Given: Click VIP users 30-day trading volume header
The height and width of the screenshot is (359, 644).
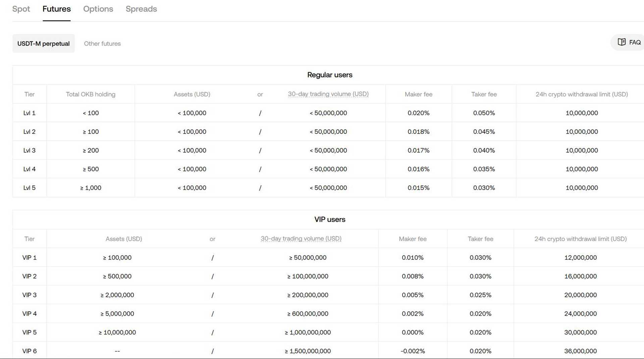Looking at the screenshot, I should pos(301,239).
